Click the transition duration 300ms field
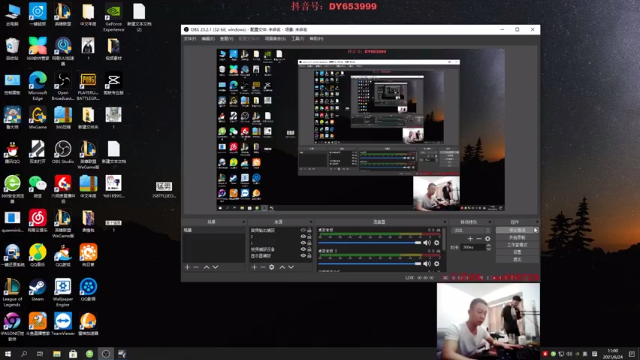 pyautogui.click(x=473, y=247)
